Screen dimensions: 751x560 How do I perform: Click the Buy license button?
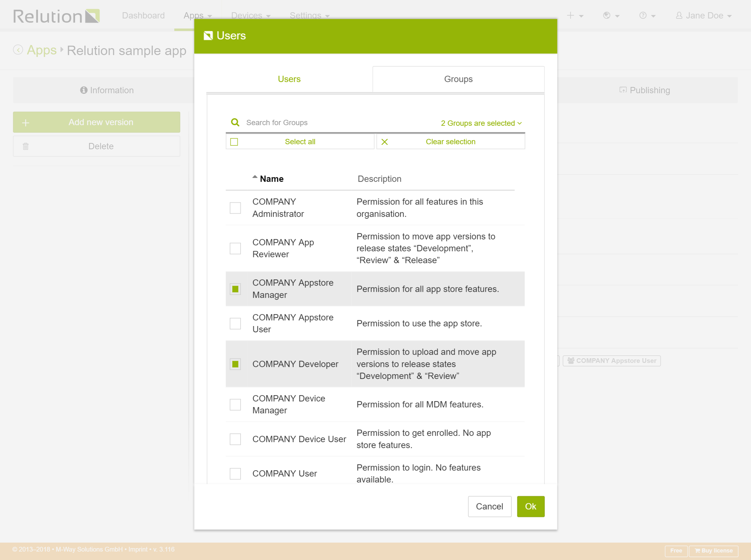tap(714, 551)
